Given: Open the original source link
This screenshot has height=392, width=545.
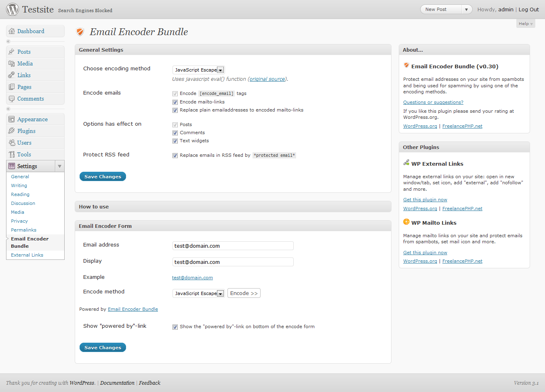Looking at the screenshot, I should pos(267,79).
